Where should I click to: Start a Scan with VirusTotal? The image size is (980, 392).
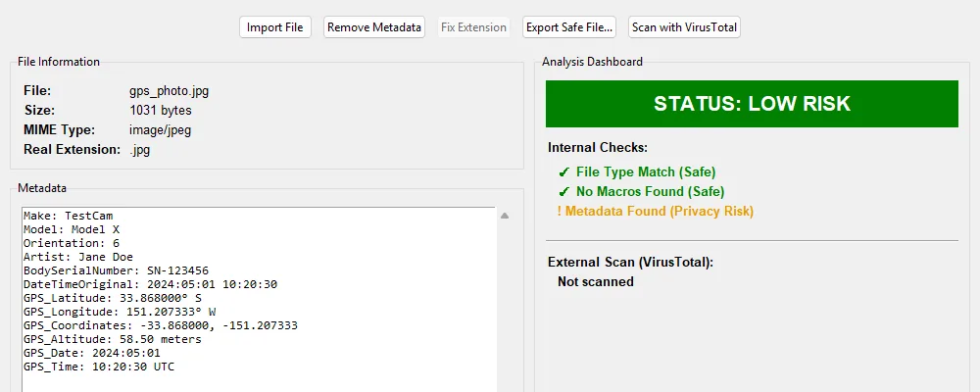tap(684, 27)
